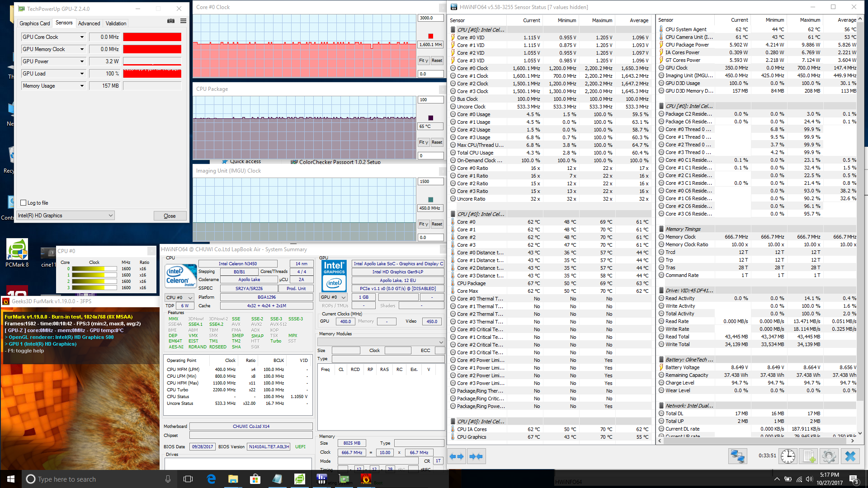Select the Battery Voltage sensor row
Viewport: 868px width, 488px height.
[x=757, y=367]
